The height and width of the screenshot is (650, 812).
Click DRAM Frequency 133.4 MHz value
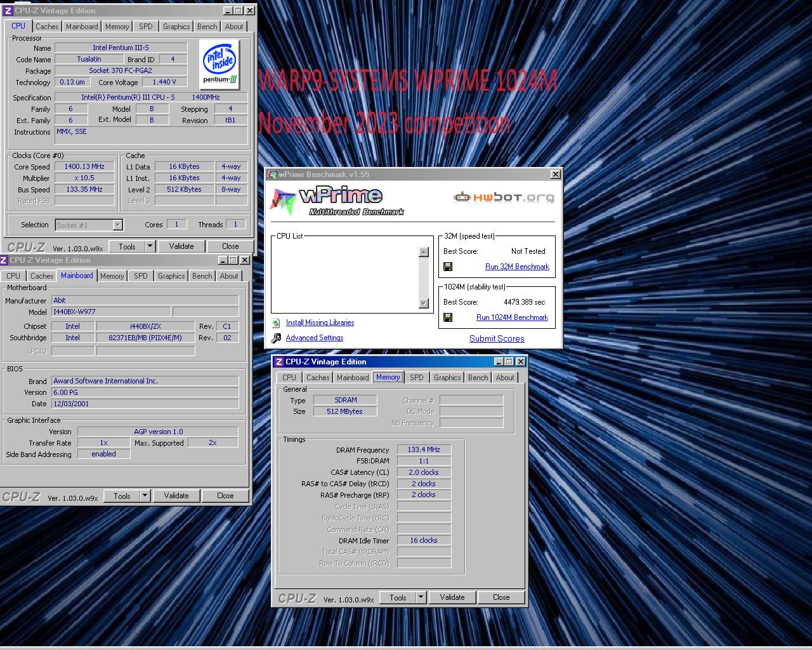[424, 449]
